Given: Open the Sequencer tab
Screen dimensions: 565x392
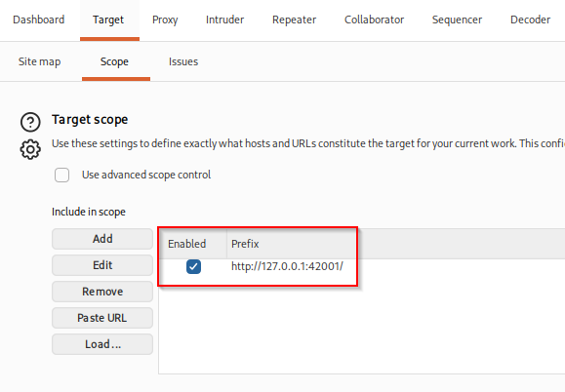Looking at the screenshot, I should [457, 20].
